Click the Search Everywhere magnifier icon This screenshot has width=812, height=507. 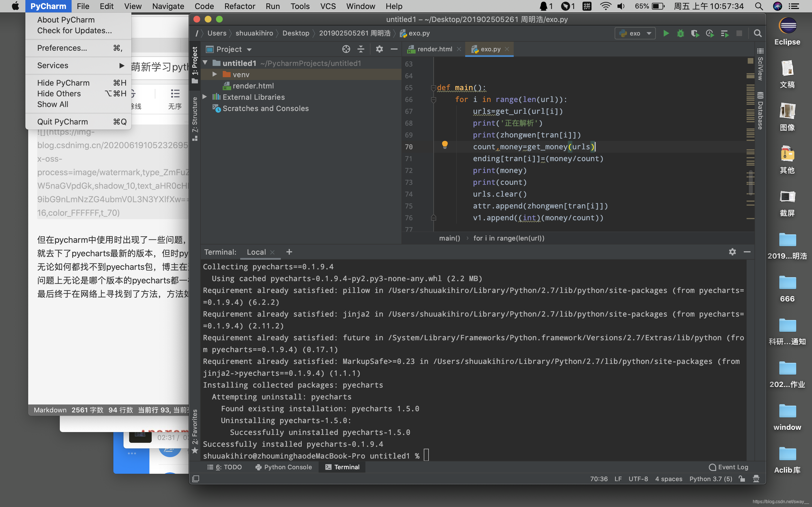[x=757, y=33]
